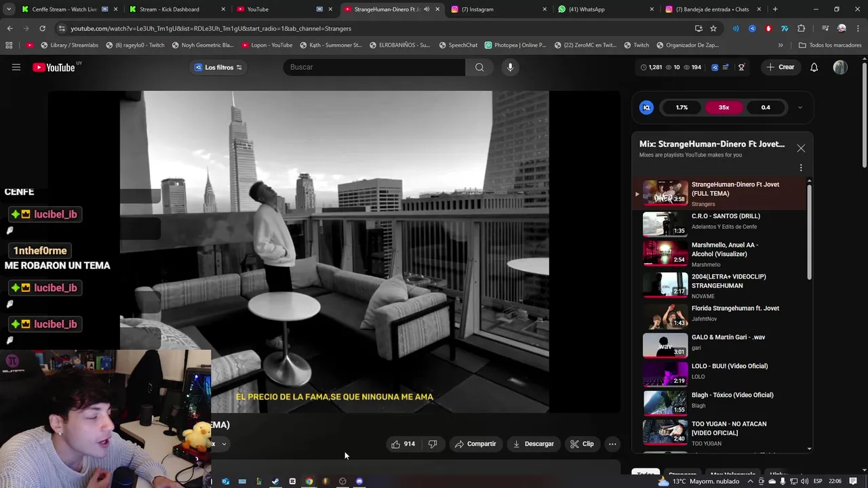Open the more actions three-dot menu under video
The width and height of the screenshot is (868, 488).
(612, 444)
